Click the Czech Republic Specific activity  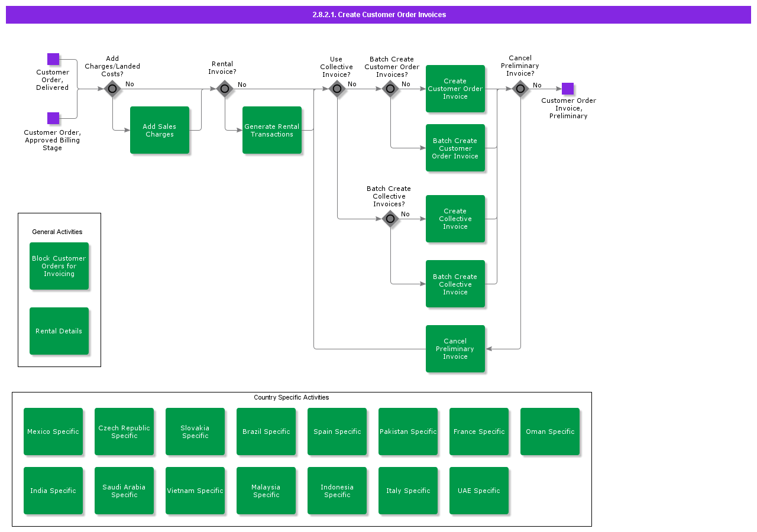point(124,432)
